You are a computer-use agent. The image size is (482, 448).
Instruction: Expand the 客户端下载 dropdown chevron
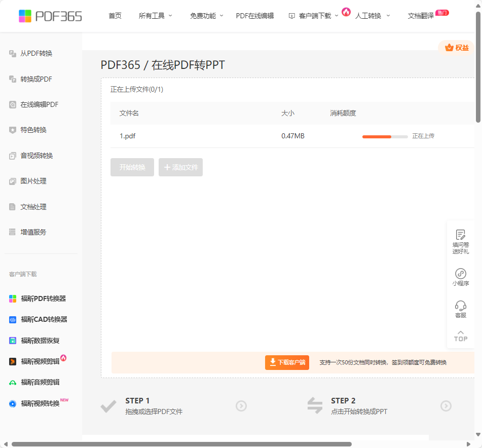coord(337,16)
